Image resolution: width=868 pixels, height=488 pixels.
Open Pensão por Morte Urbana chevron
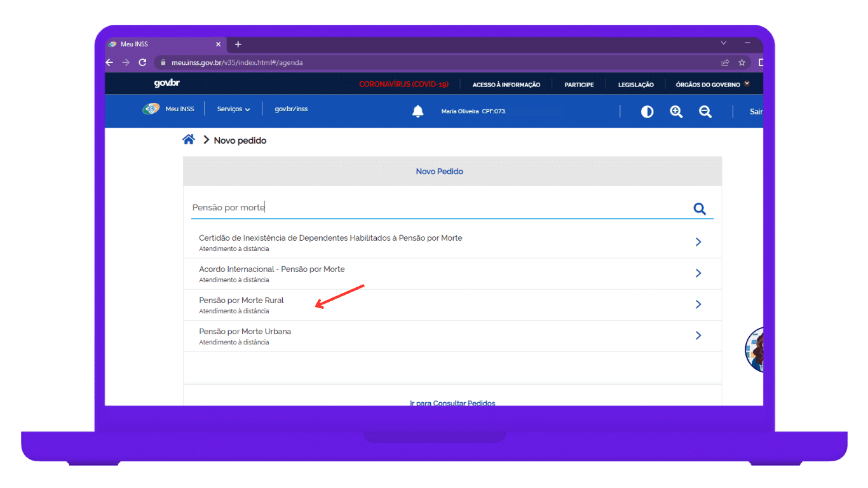tap(698, 335)
